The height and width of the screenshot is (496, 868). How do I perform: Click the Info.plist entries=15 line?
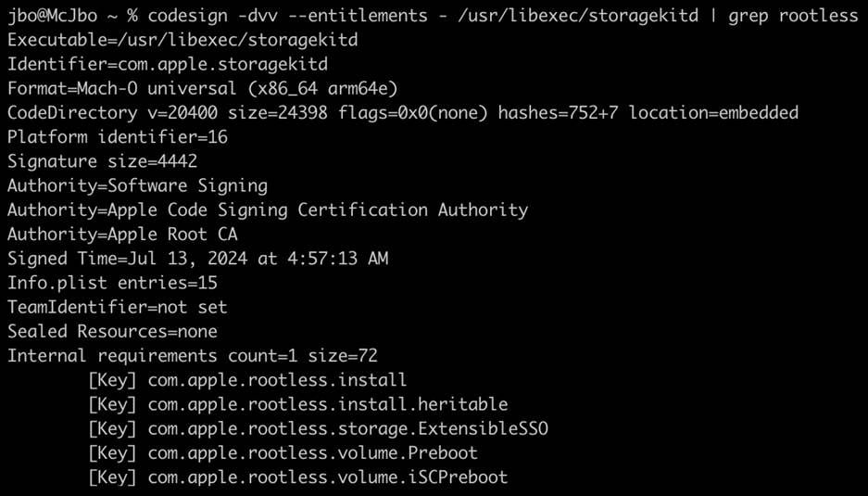click(112, 283)
